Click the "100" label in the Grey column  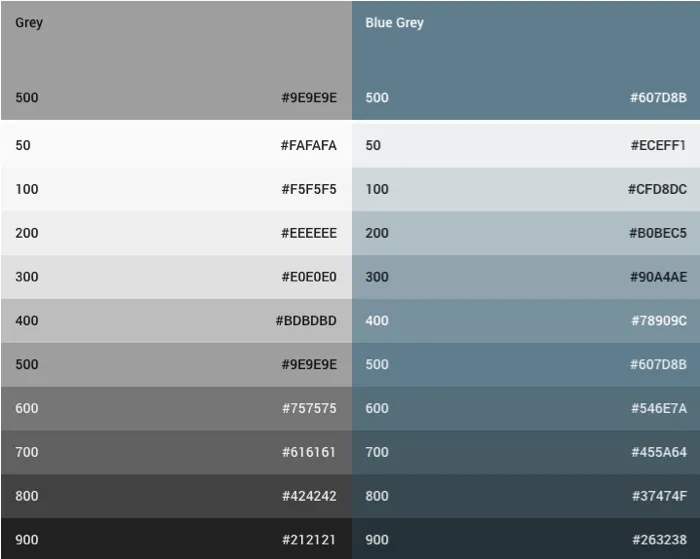tap(27, 189)
